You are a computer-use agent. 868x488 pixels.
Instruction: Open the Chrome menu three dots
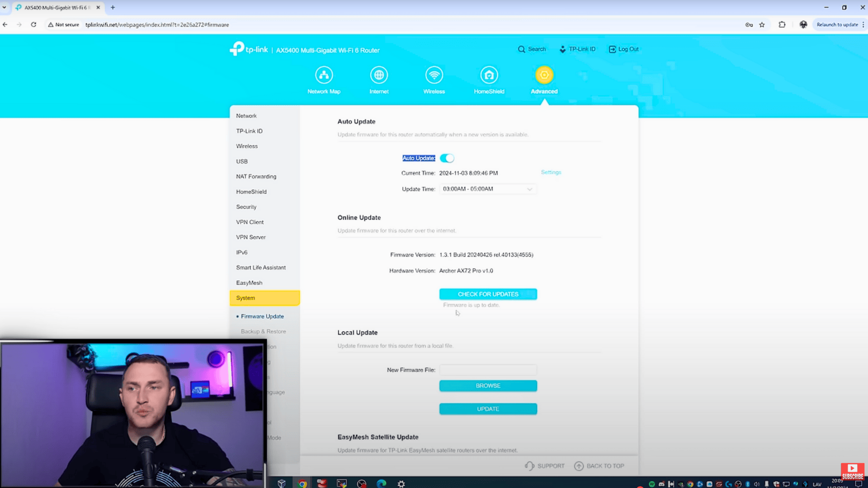pyautogui.click(x=863, y=25)
